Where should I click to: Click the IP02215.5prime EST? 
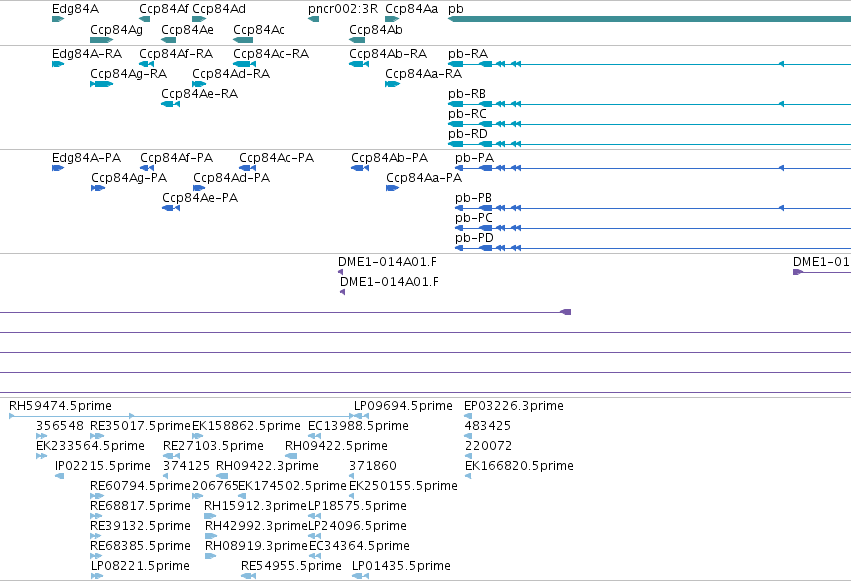point(60,476)
